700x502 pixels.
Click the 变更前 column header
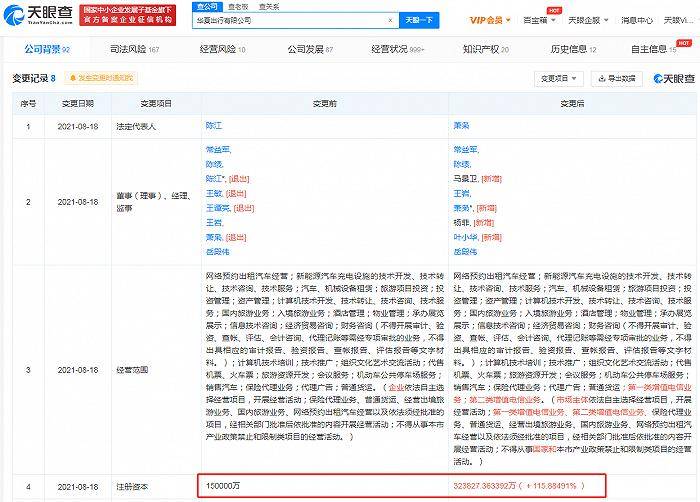click(325, 104)
